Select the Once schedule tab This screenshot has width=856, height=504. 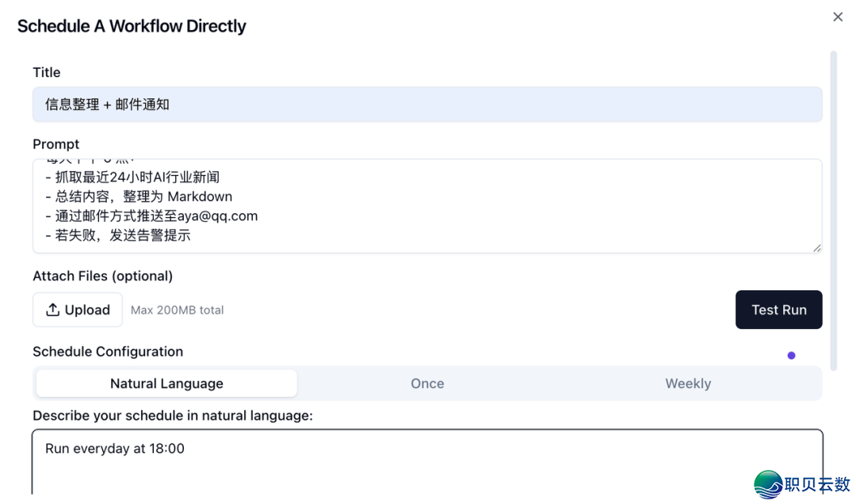click(x=427, y=384)
